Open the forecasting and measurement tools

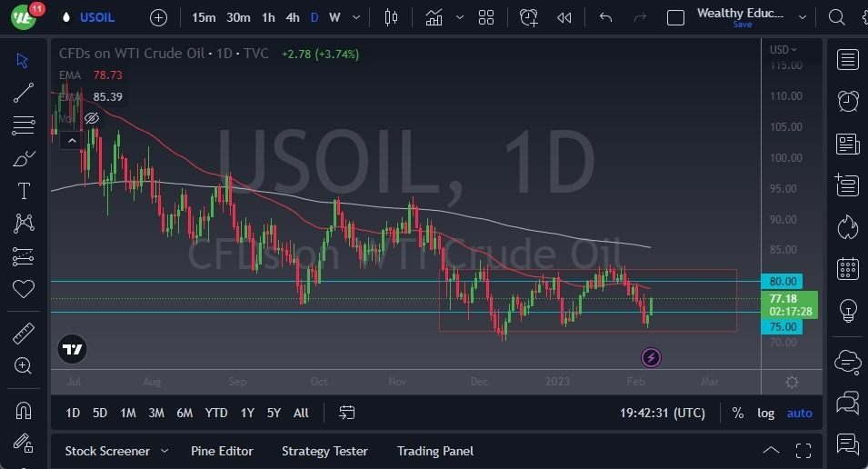(24, 256)
